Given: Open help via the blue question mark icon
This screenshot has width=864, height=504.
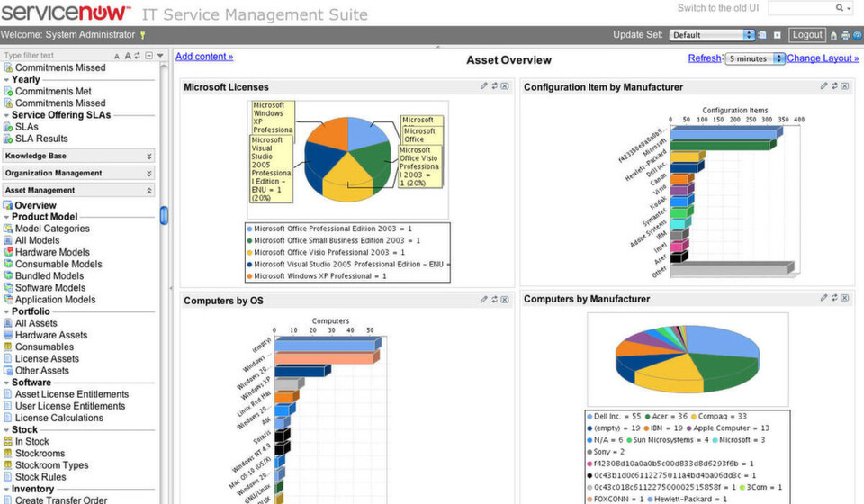Looking at the screenshot, I should 858,35.
